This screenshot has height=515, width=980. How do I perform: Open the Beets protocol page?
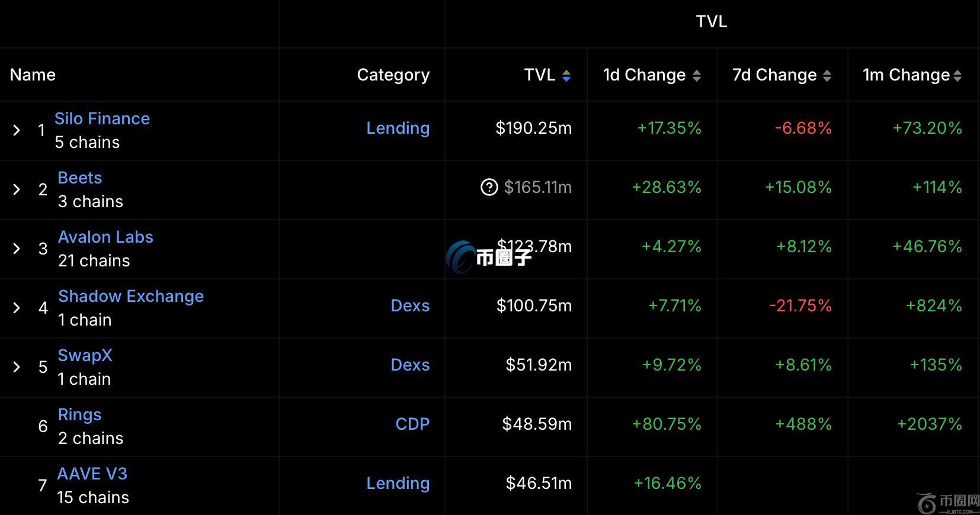coord(80,178)
